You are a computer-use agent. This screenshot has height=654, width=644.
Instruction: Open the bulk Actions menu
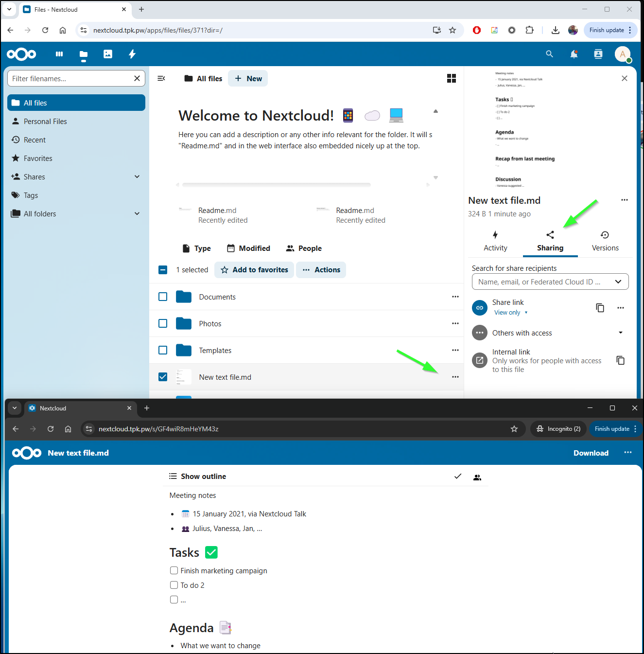(321, 270)
